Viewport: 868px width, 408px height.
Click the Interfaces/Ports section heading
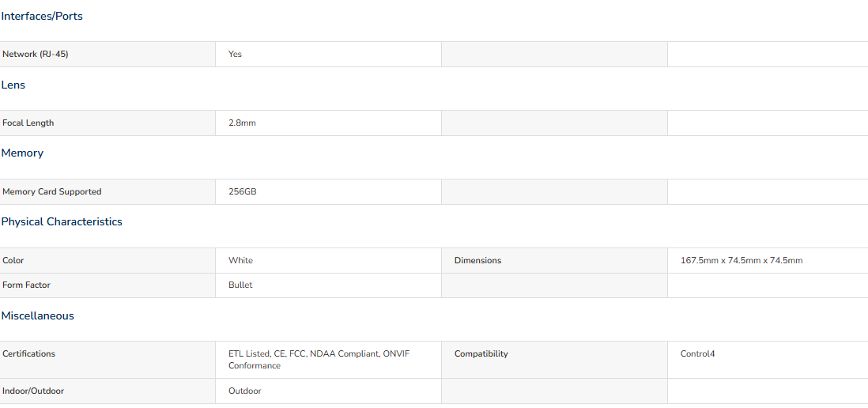tap(42, 17)
